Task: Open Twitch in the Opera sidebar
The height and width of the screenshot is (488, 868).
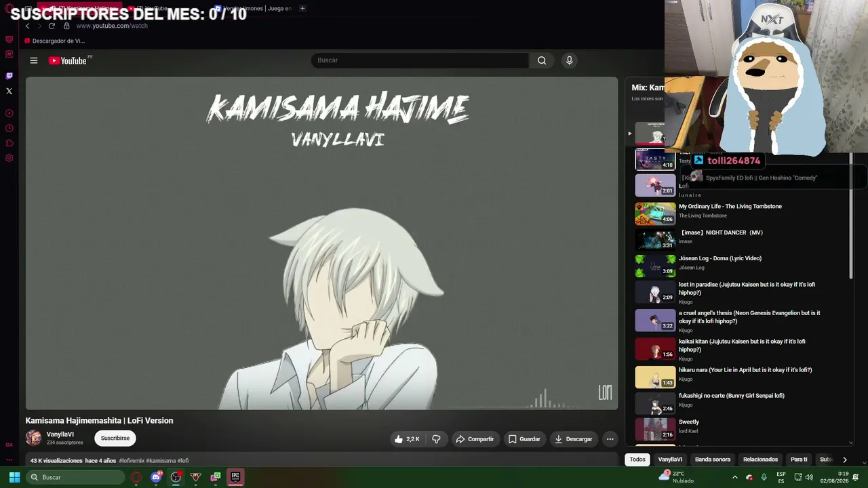Action: (9, 76)
